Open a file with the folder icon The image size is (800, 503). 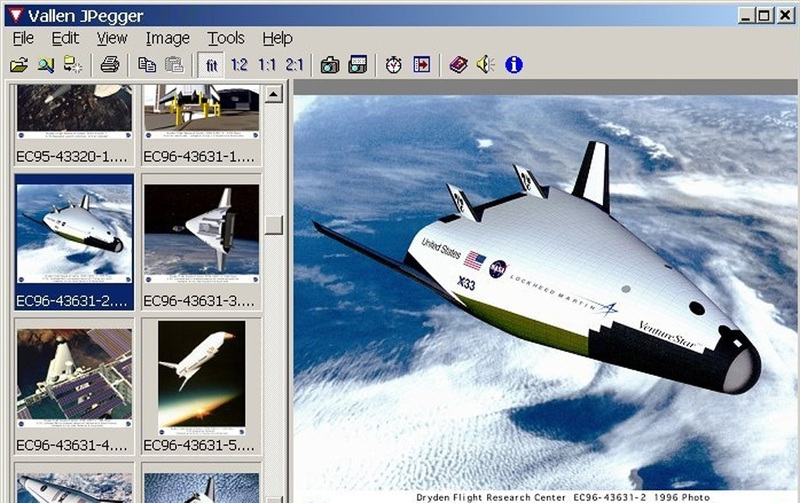tap(19, 65)
